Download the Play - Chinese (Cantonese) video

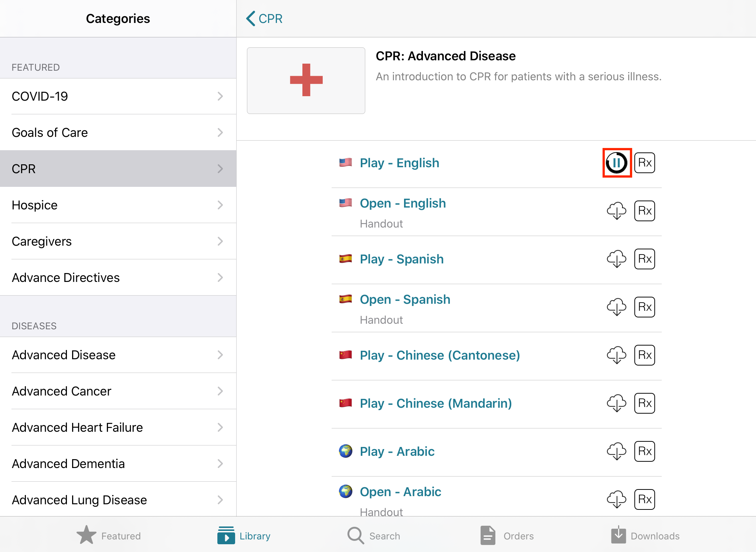[616, 355]
